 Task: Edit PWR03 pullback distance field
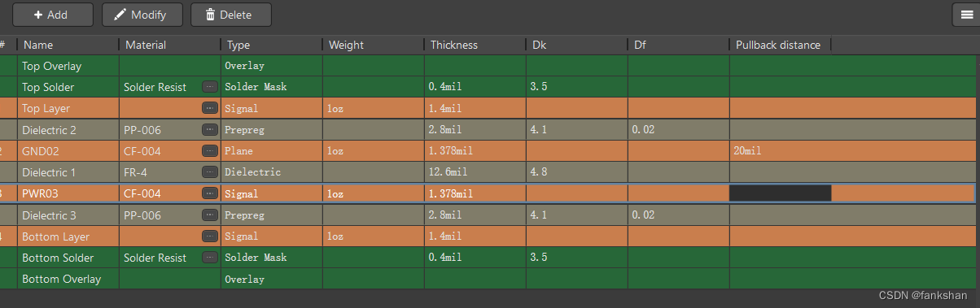(781, 193)
